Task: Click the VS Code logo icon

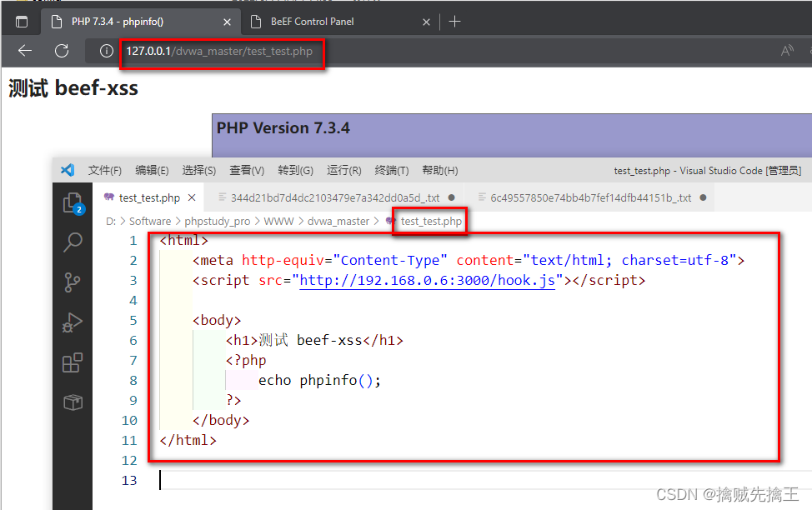Action: coord(68,170)
